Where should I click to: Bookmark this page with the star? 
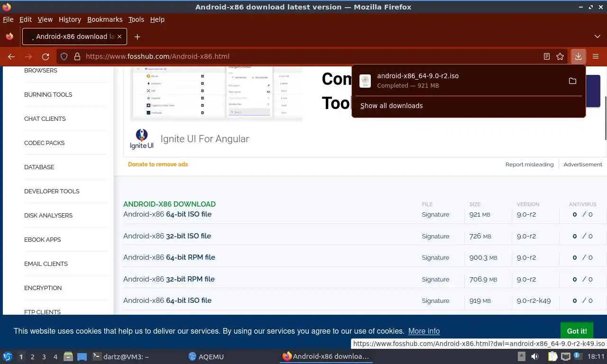point(560,56)
